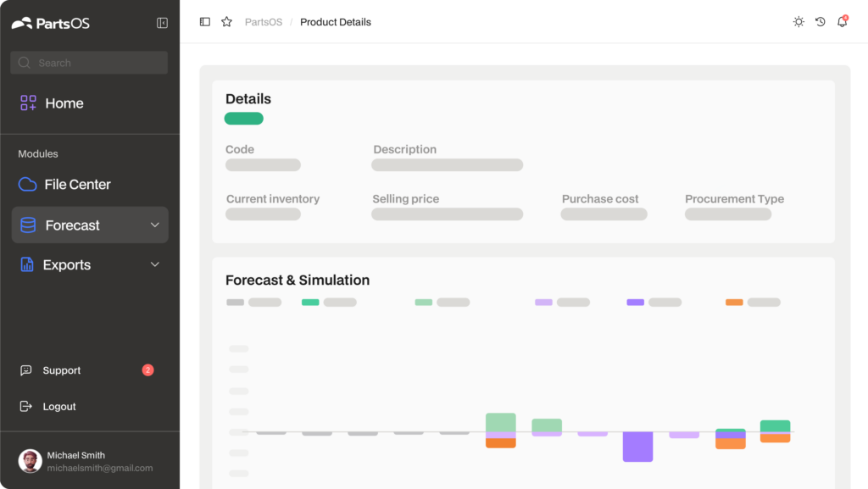This screenshot has width=868, height=489.
Task: Click the tall purple negative bar in chart
Action: [x=637, y=447]
